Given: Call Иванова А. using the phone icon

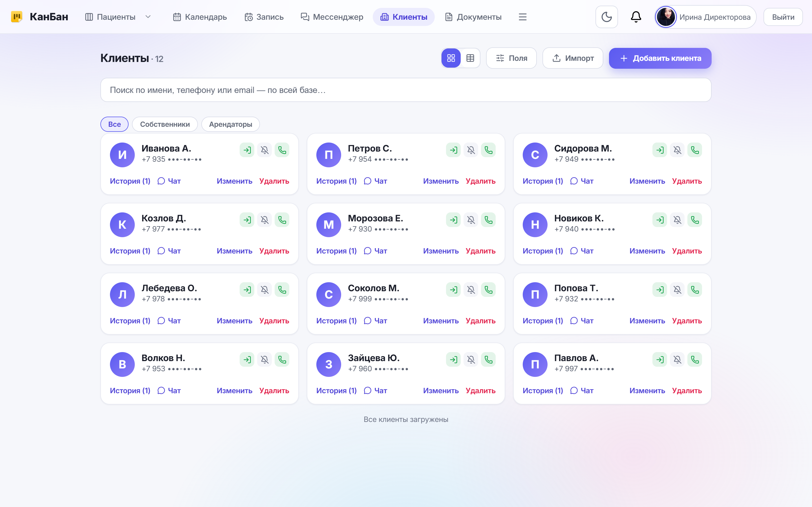Looking at the screenshot, I should coord(282,150).
